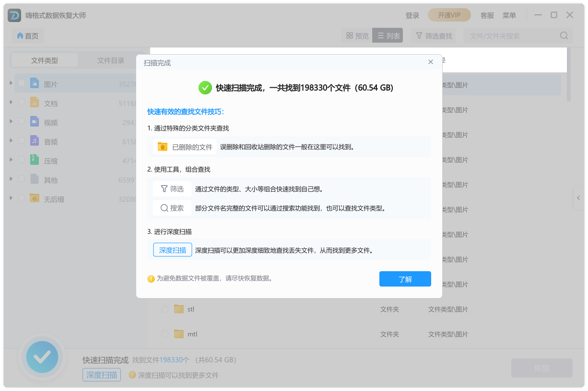Open the 菜单 menu in title bar
Screen dimensions: 588x391
pos(509,15)
